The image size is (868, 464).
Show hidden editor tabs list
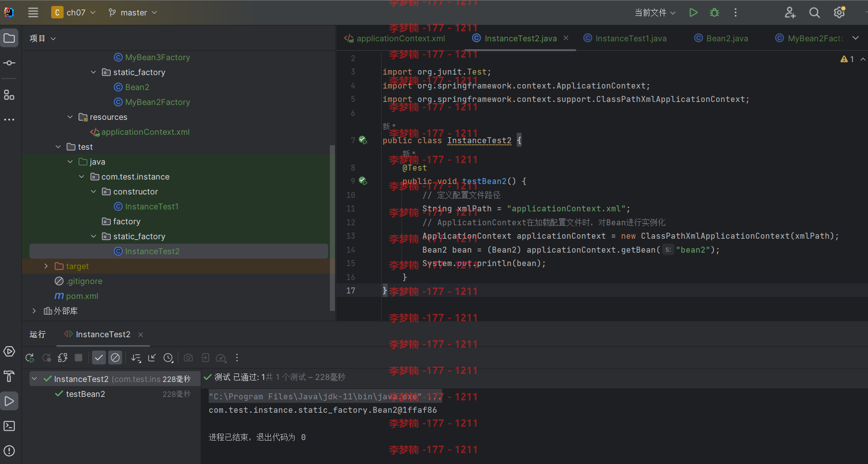click(856, 38)
